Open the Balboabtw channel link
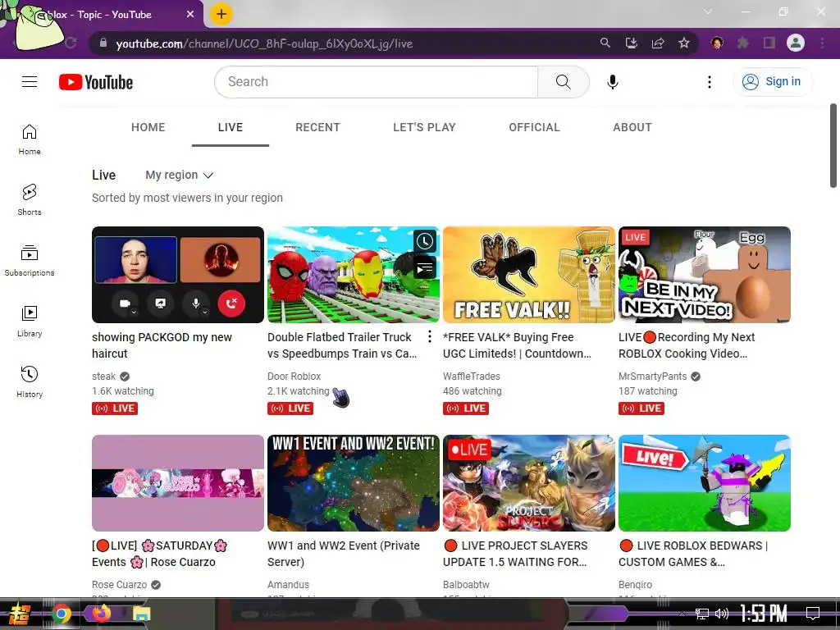840x630 pixels. click(x=466, y=585)
